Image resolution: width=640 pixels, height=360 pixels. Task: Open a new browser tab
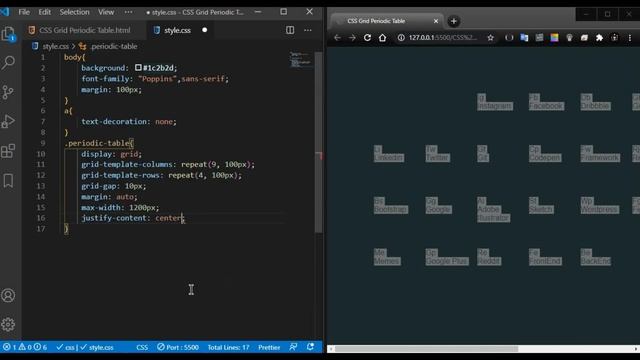453,21
